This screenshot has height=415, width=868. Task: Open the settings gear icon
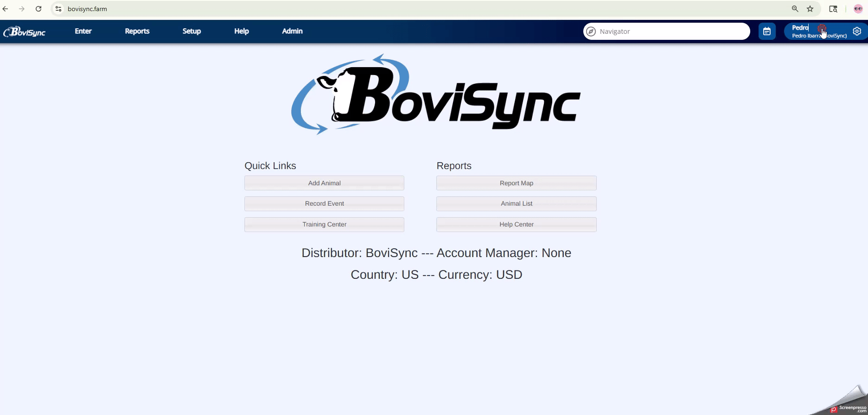coord(857,31)
